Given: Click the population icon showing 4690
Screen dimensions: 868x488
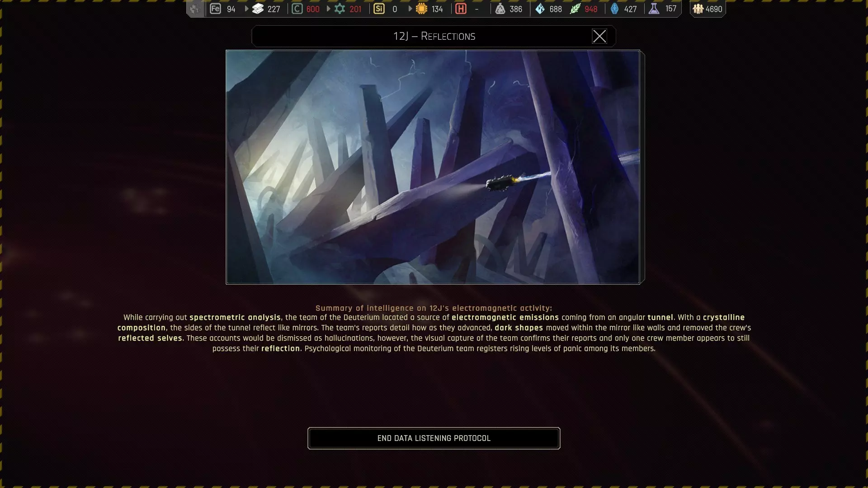Looking at the screenshot, I should point(698,9).
